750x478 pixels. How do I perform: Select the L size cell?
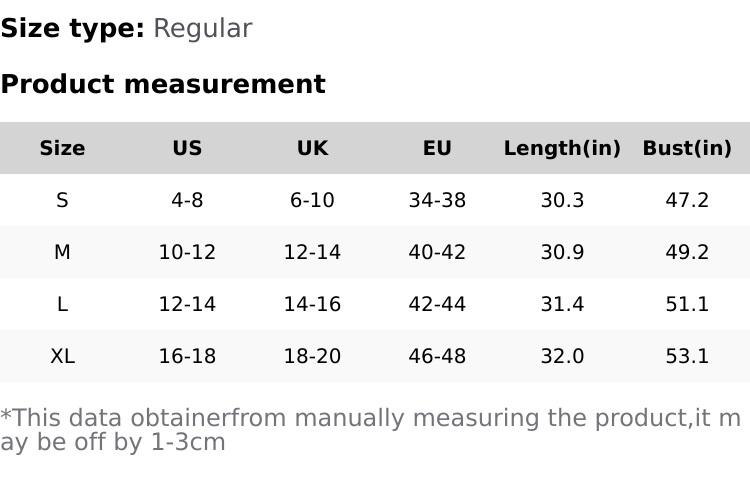click(x=62, y=304)
